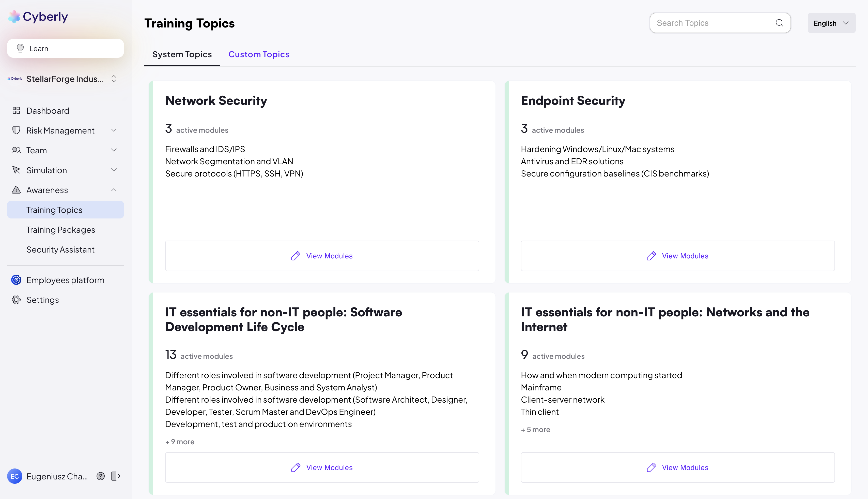Select the System Topics tab
The height and width of the screenshot is (499, 868).
pos(182,54)
